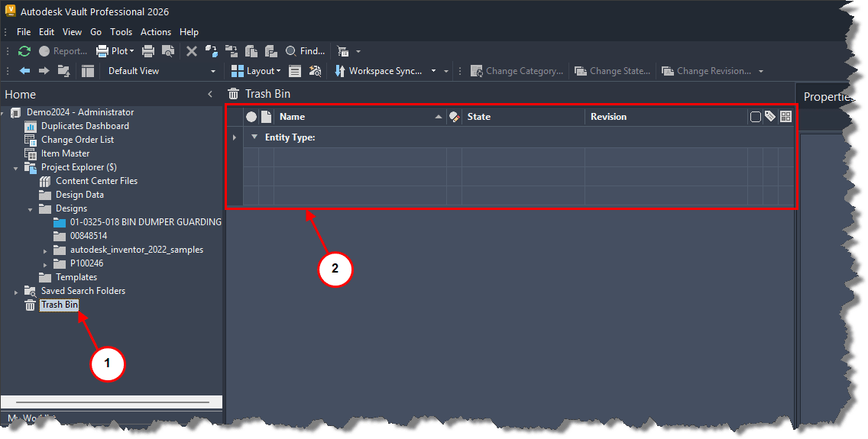The height and width of the screenshot is (439, 868).
Task: Go back with the blue left arrow
Action: click(x=25, y=71)
